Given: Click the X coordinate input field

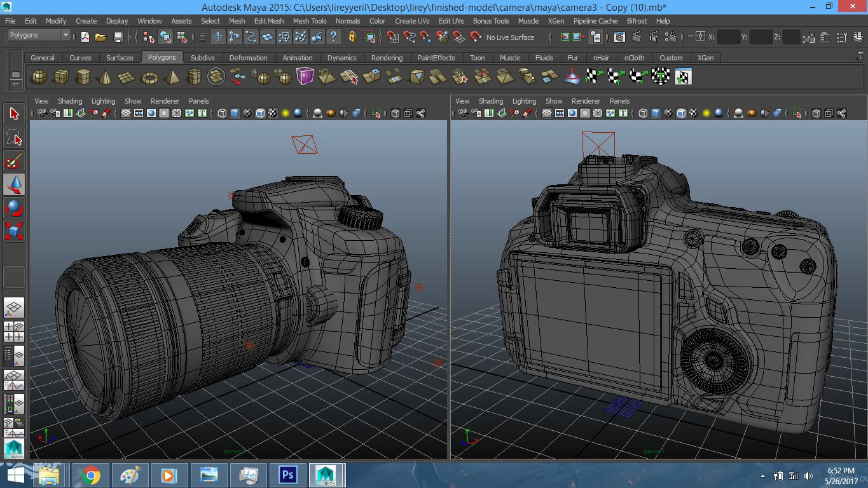Looking at the screenshot, I should [729, 37].
